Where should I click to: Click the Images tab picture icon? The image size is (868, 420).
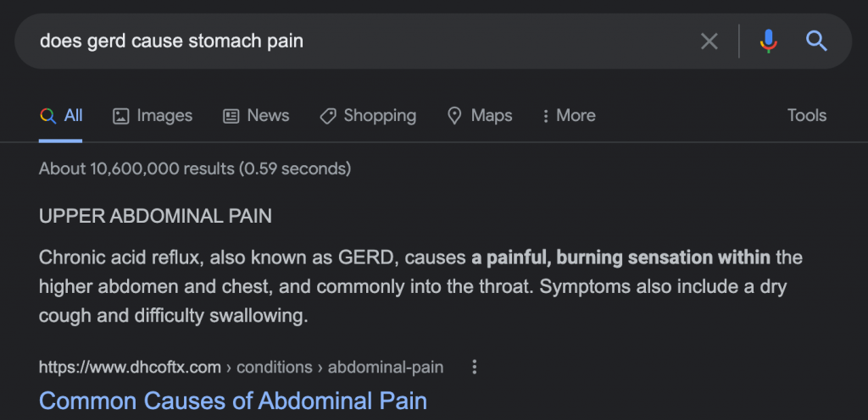point(121,116)
